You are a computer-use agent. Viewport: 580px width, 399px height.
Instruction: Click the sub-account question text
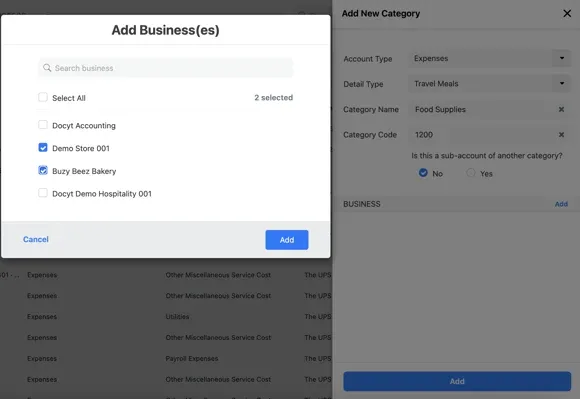487,156
